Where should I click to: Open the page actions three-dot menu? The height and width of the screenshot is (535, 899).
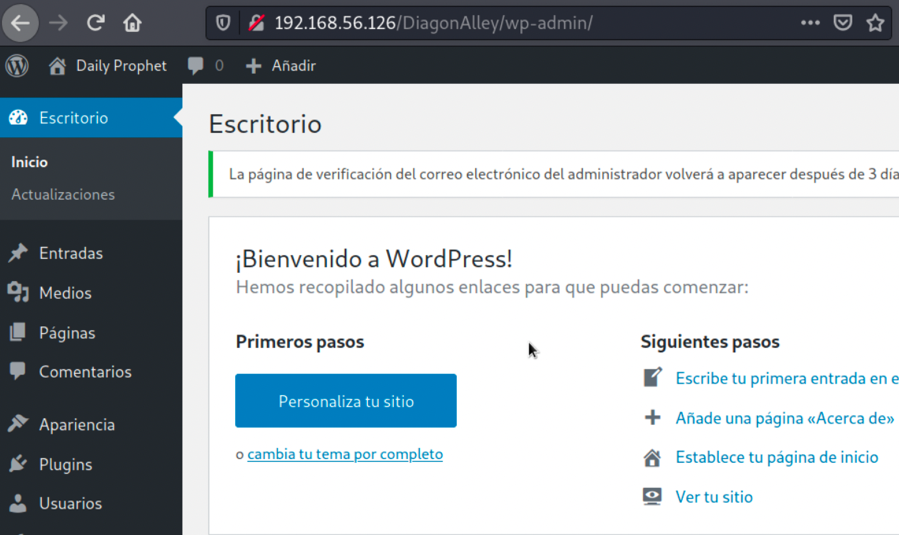coord(810,23)
